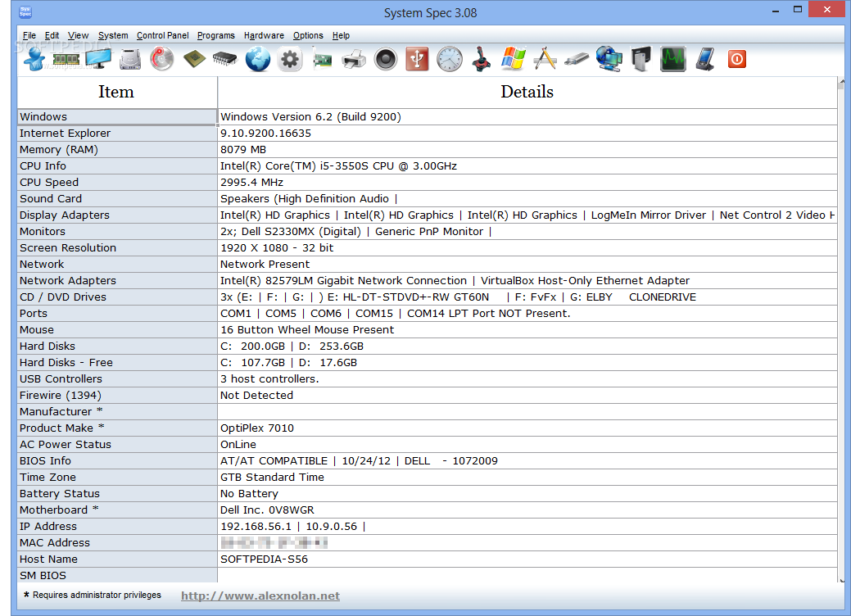Click the joystick game controller icon
851x616 pixels.
click(482, 59)
